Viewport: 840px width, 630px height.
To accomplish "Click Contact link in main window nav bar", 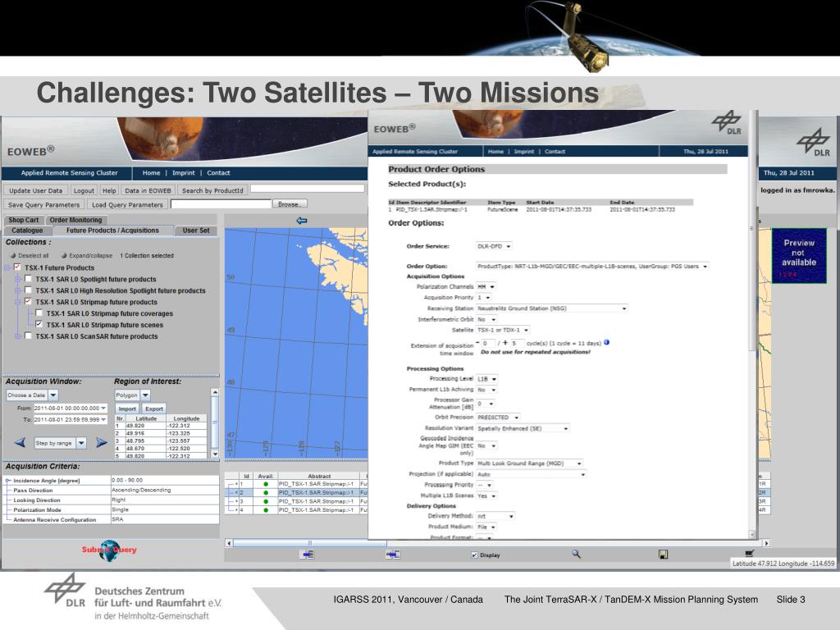I will coord(218,173).
